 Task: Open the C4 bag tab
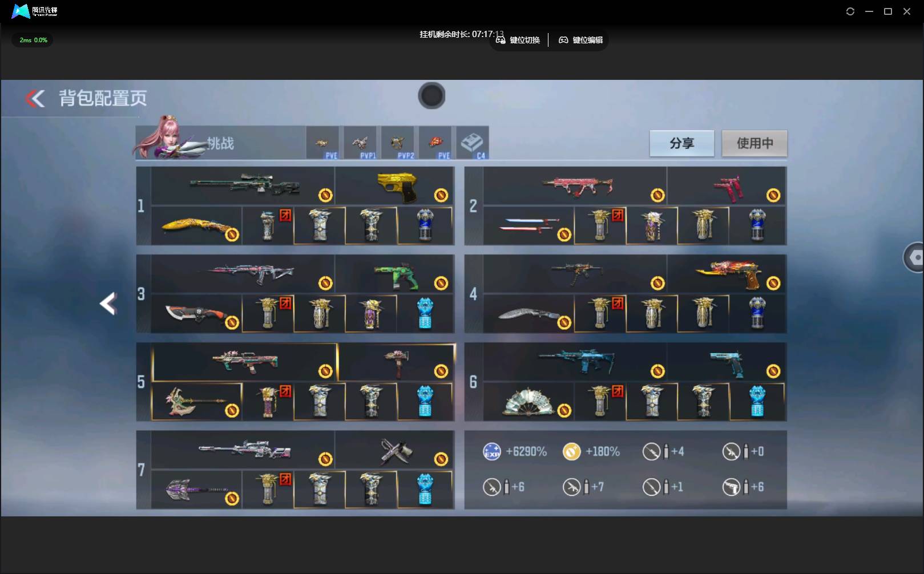point(472,143)
